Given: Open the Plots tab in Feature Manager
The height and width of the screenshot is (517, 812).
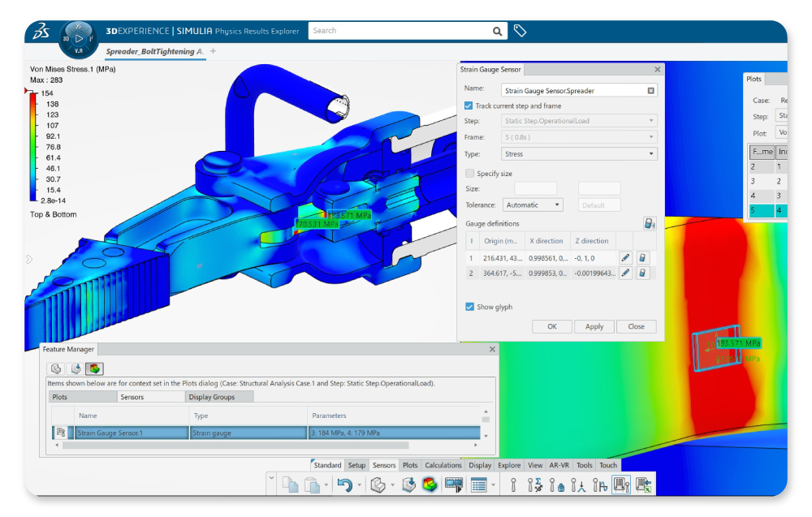Looking at the screenshot, I should (x=83, y=397).
